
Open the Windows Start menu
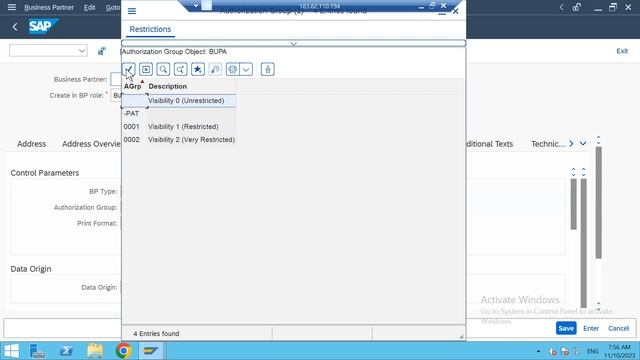coord(11,351)
